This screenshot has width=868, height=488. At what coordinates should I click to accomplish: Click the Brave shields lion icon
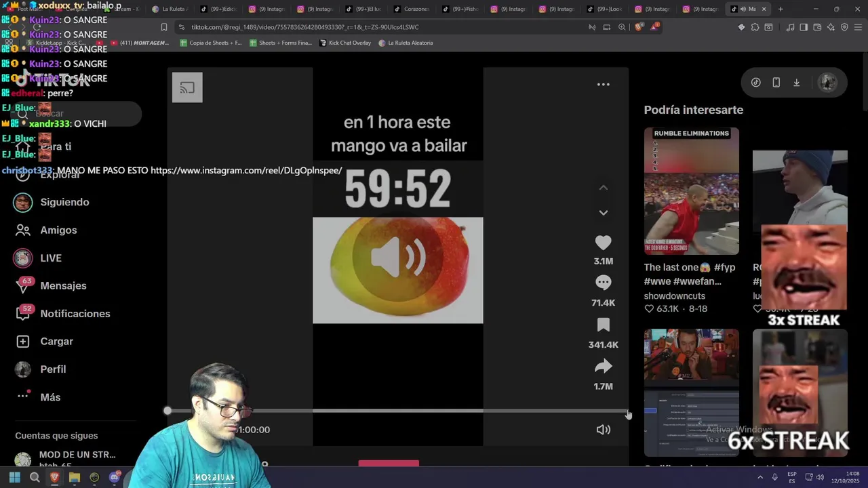(638, 27)
